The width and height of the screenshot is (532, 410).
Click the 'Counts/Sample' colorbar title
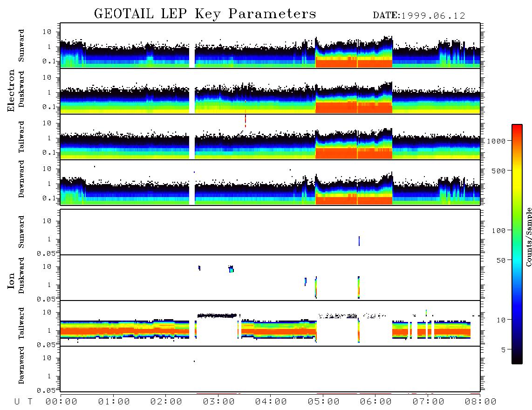coord(528,237)
